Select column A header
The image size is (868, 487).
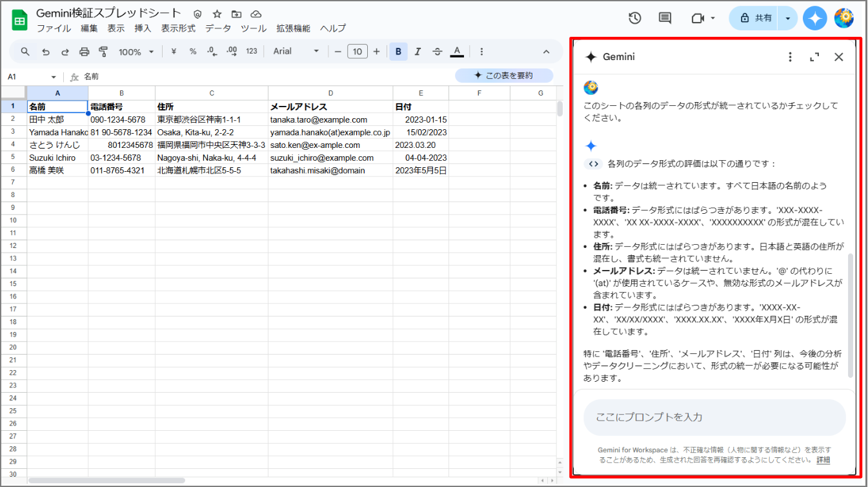[57, 93]
